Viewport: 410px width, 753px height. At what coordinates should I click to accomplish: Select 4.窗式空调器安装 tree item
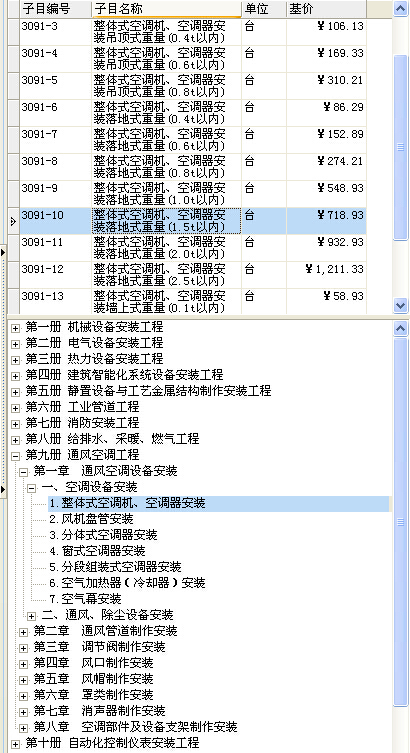[x=97, y=551]
